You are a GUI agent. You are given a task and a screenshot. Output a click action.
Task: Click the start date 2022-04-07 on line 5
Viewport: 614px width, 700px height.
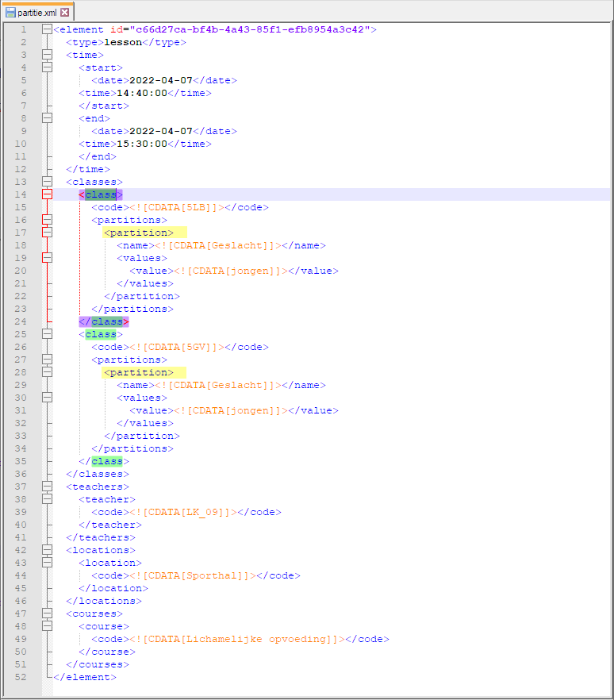point(160,80)
